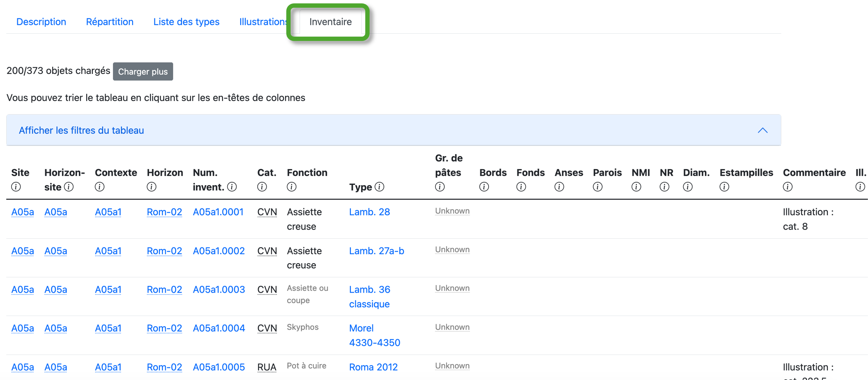Click info icon under Fonction header
The height and width of the screenshot is (380, 868).
291,187
